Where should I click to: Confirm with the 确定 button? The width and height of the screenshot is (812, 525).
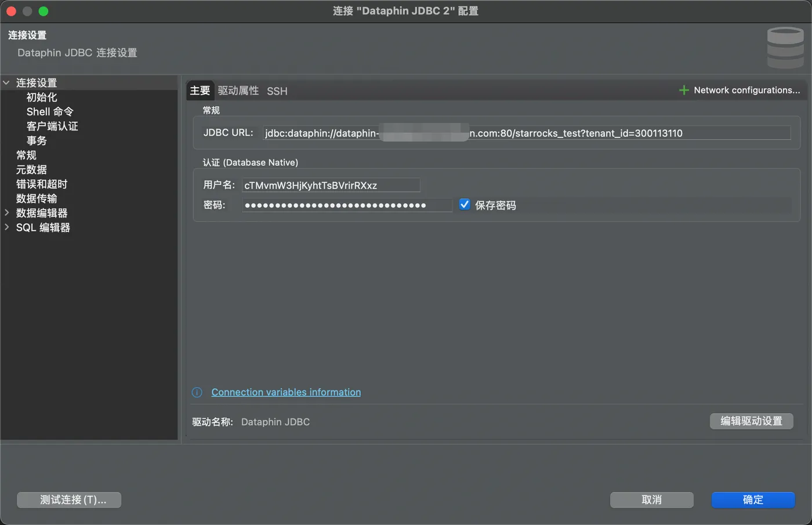point(753,500)
